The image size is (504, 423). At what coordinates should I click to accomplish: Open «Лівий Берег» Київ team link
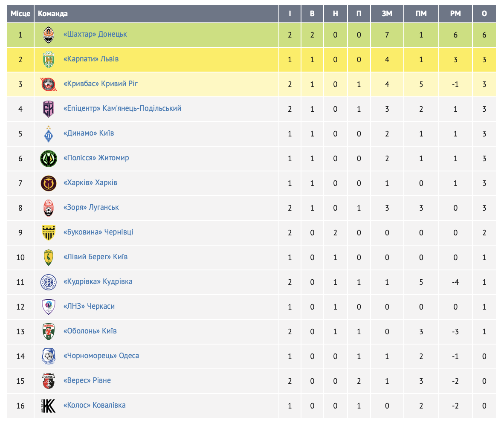coord(96,257)
